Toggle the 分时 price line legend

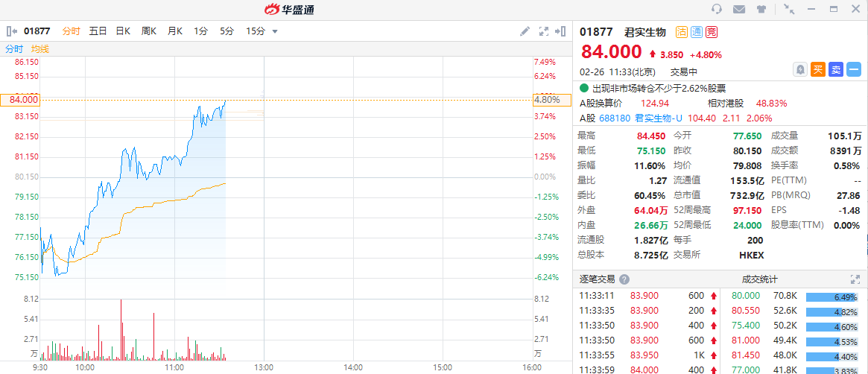[x=14, y=49]
